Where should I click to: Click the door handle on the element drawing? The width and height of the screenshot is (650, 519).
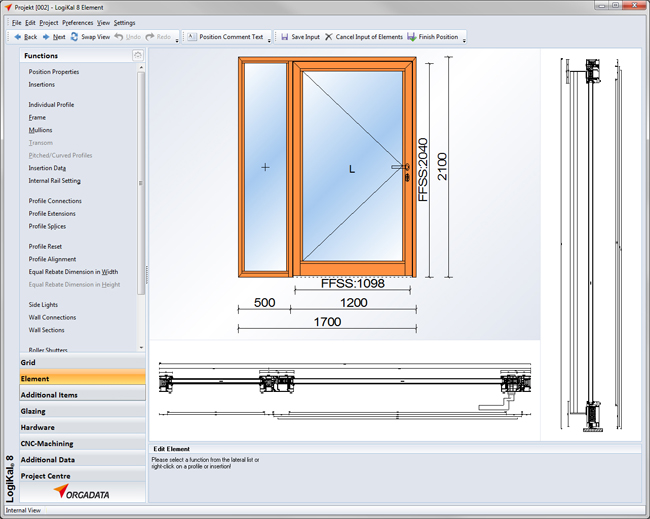pos(401,167)
